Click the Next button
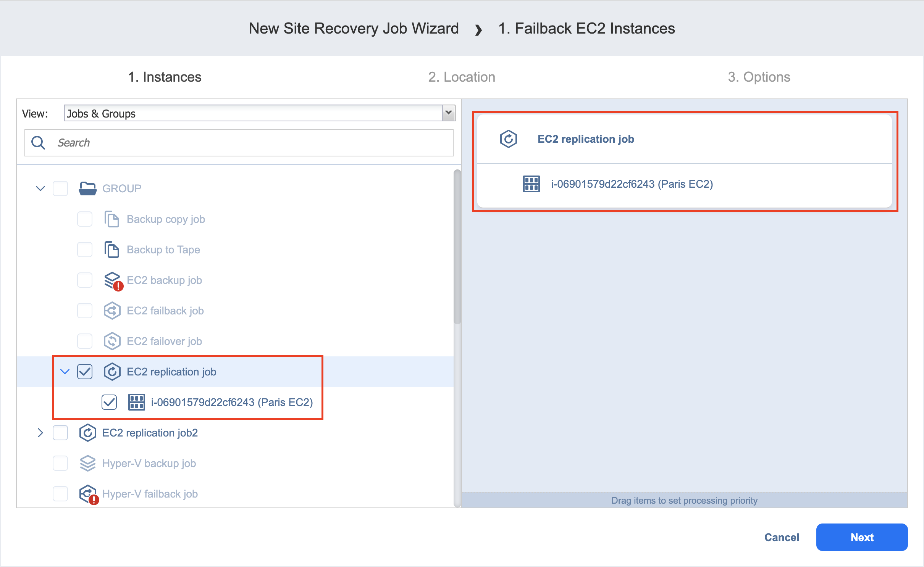 pos(861,537)
